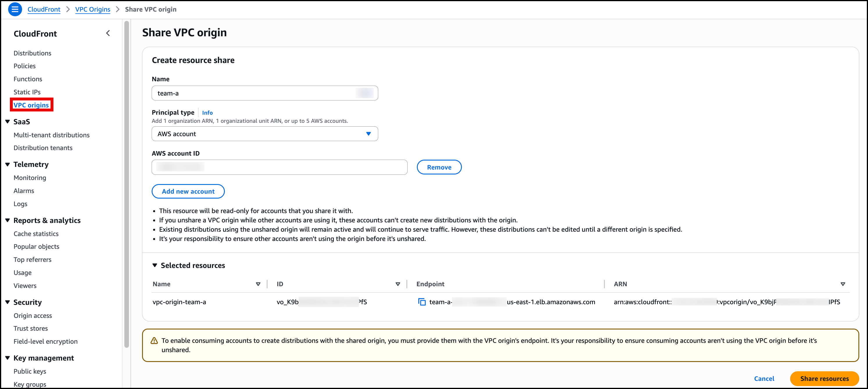The width and height of the screenshot is (868, 389).
Task: Sort the Name column in Selected resources
Action: (258, 284)
